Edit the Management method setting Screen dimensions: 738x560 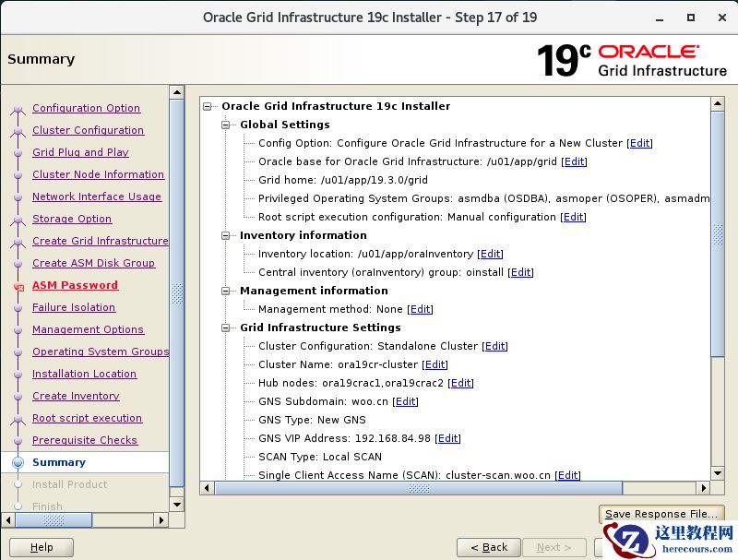[x=421, y=309]
